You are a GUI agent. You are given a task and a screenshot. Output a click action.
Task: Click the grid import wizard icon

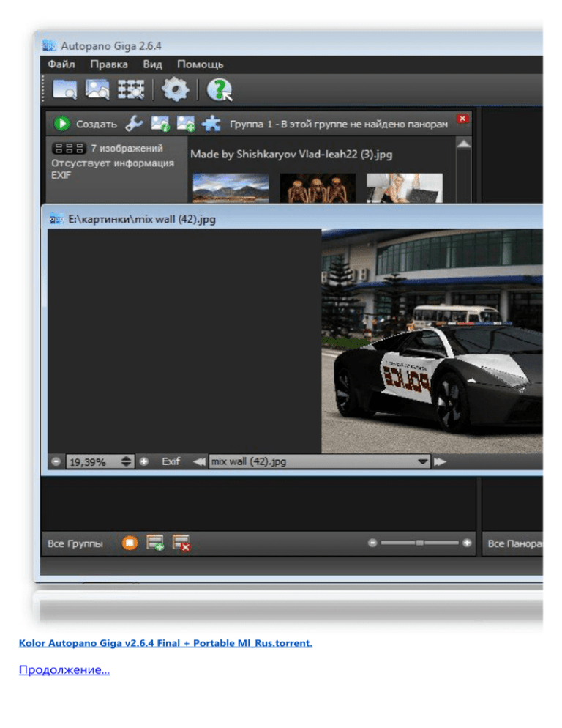pyautogui.click(x=132, y=89)
